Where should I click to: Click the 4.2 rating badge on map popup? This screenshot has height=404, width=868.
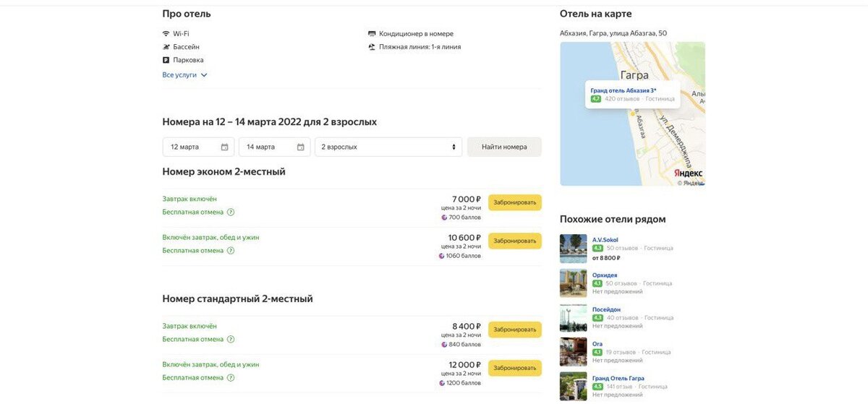point(596,99)
